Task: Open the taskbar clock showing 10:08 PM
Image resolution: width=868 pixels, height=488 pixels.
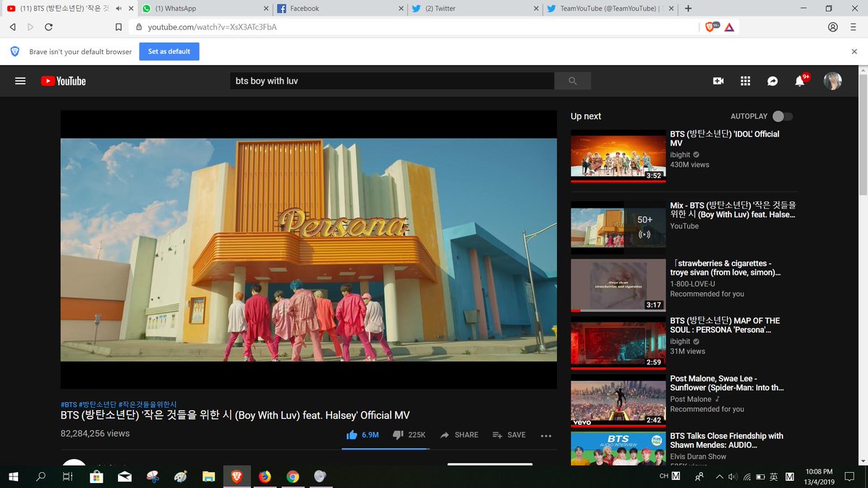Action: coord(820,476)
